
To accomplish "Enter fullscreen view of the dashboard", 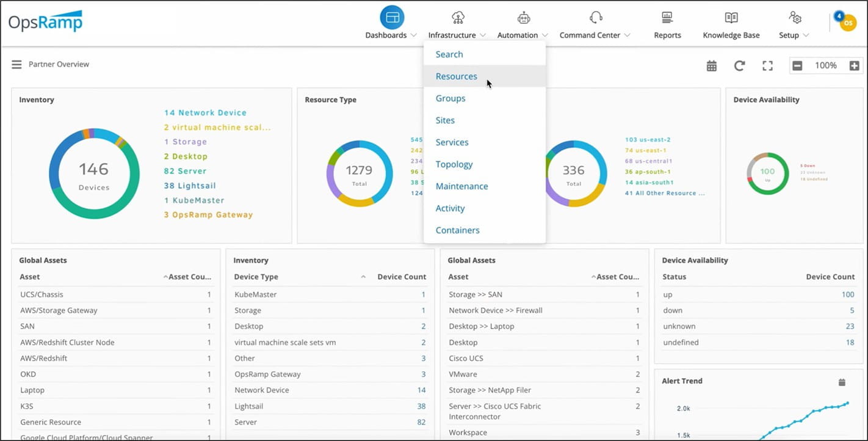I will pos(767,65).
